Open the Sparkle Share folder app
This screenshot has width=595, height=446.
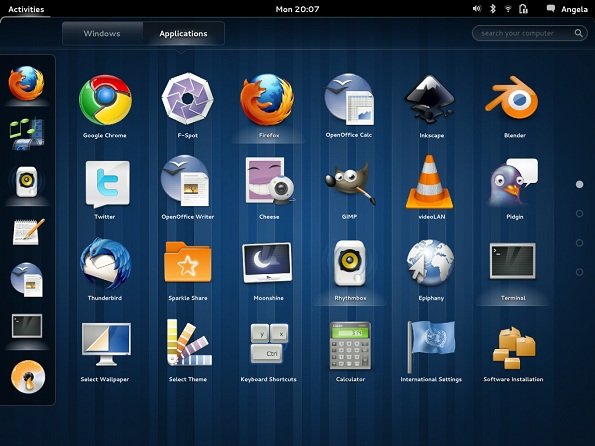[x=188, y=262]
